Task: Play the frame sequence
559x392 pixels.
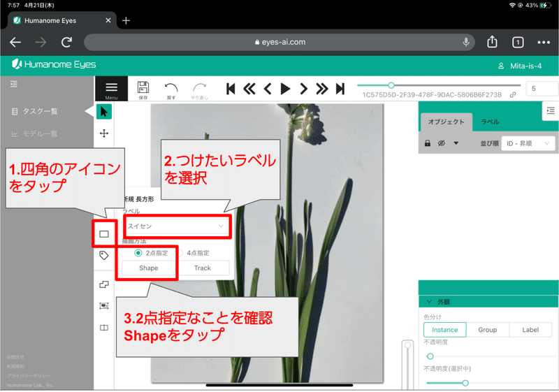Action: (285, 89)
